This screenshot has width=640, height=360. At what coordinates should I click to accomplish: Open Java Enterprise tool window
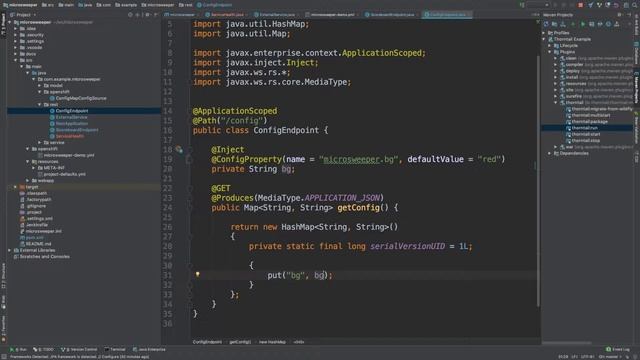pyautogui.click(x=149, y=349)
